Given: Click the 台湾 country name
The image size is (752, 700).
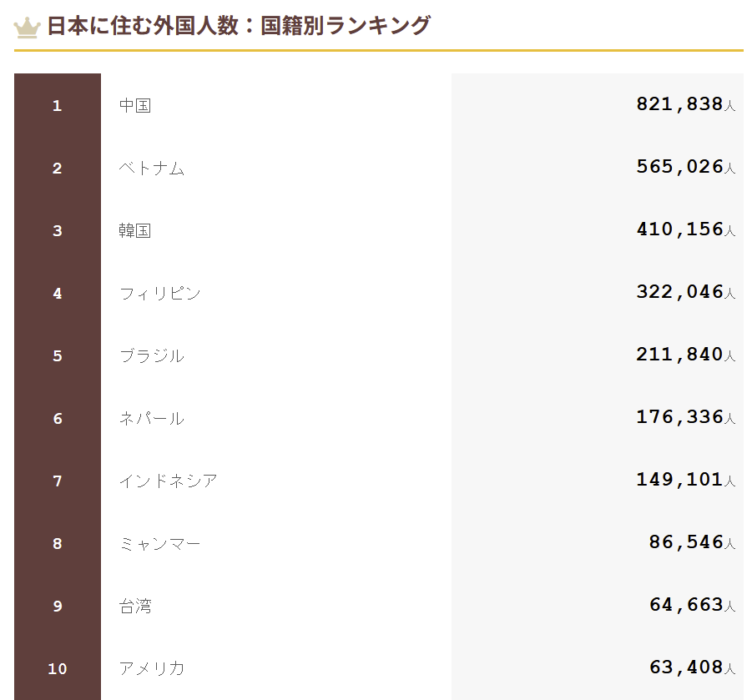Looking at the screenshot, I should point(135,606).
